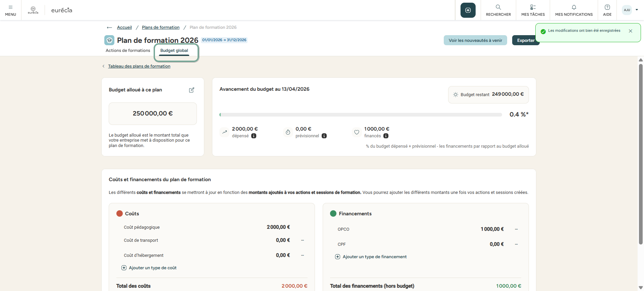Image resolution: width=644 pixels, height=291 pixels.
Task: Follow Tableau des plans de formation link
Action: coord(139,66)
